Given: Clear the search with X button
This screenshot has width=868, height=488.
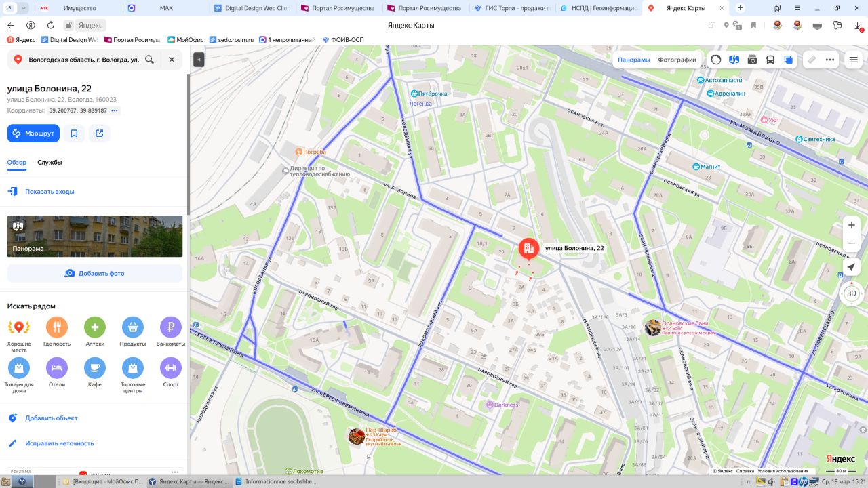Looking at the screenshot, I should [172, 60].
